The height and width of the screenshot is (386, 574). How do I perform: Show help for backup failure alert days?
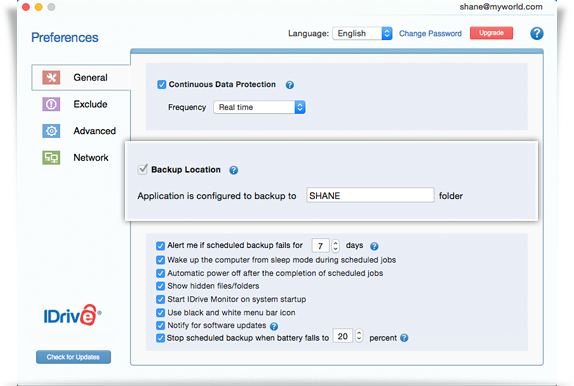coord(374,246)
